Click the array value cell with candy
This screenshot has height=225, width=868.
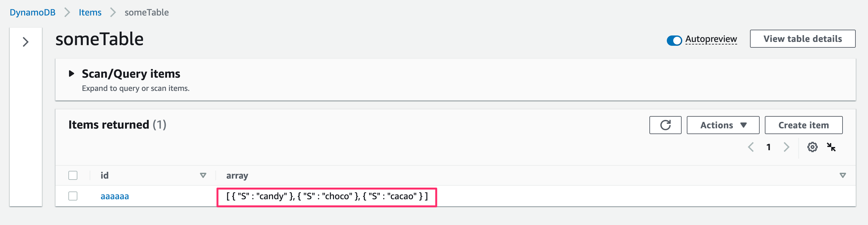pos(327,196)
